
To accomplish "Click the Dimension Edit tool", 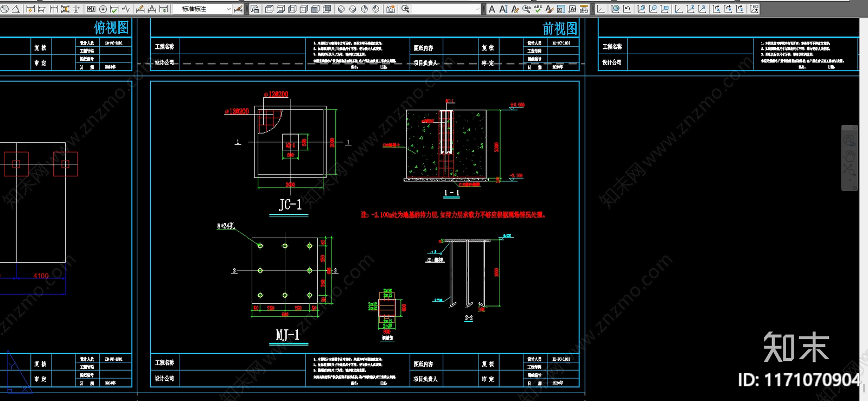I will click(x=140, y=9).
